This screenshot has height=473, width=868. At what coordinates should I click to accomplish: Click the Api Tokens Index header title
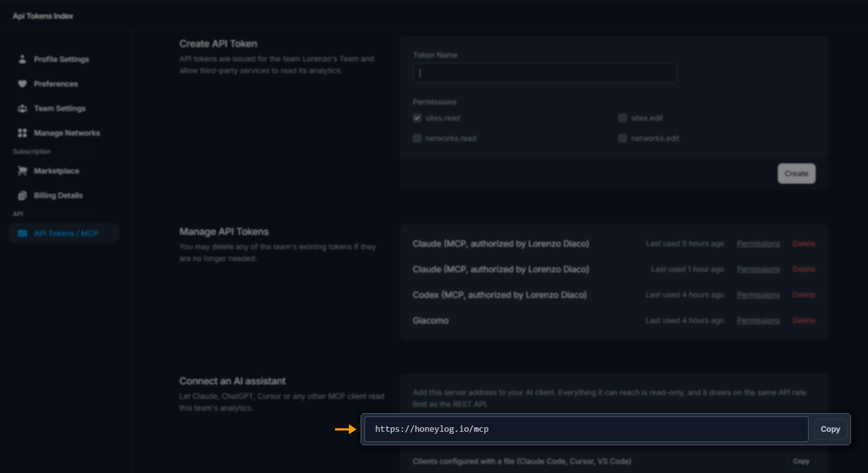coord(43,16)
